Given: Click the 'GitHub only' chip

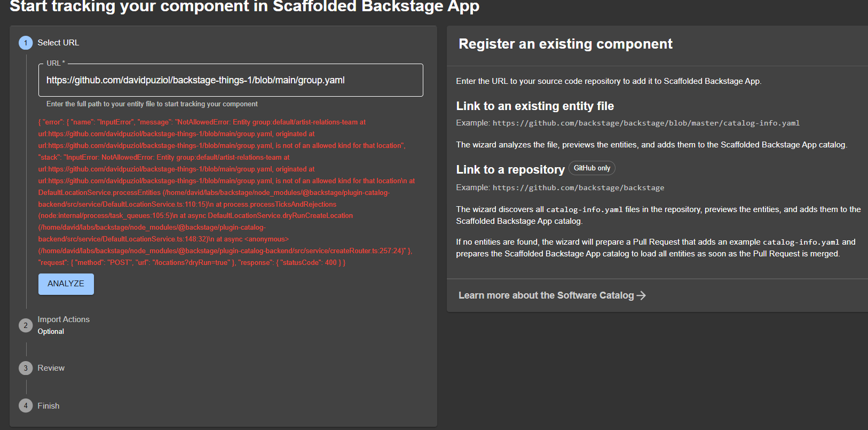Looking at the screenshot, I should 591,168.
